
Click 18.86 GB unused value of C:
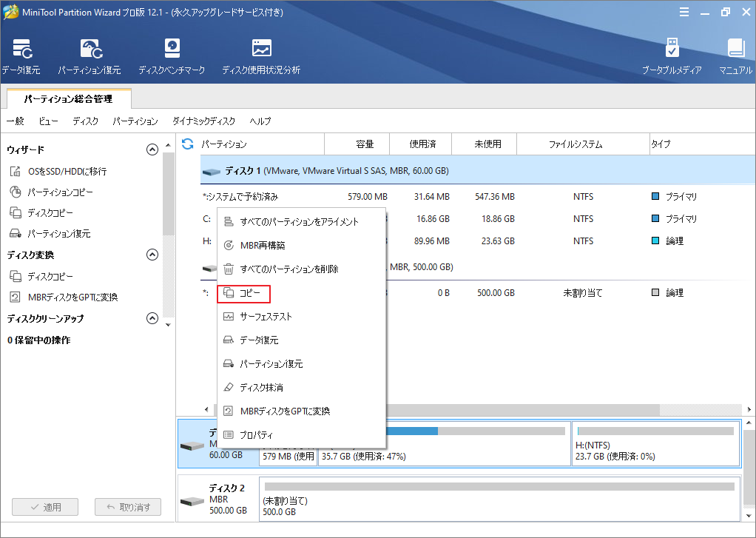498,219
